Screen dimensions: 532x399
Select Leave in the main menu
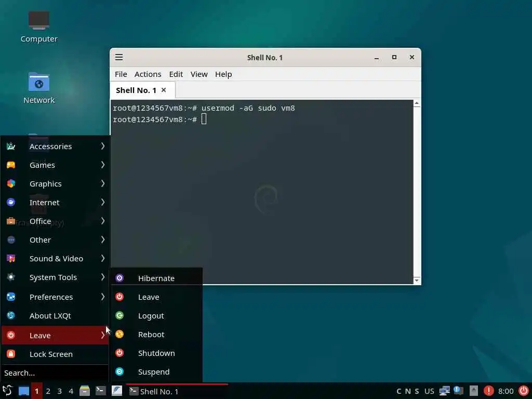click(55, 335)
